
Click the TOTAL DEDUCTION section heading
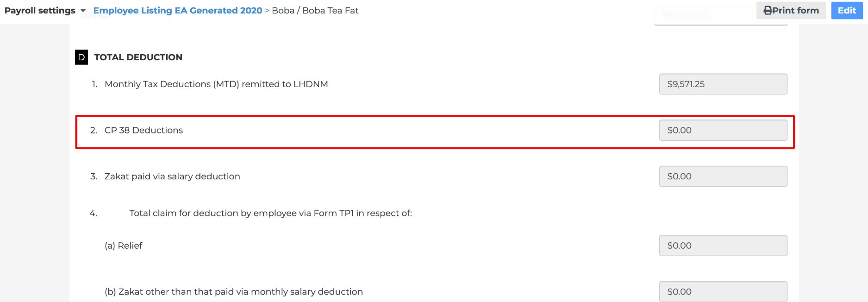click(138, 57)
